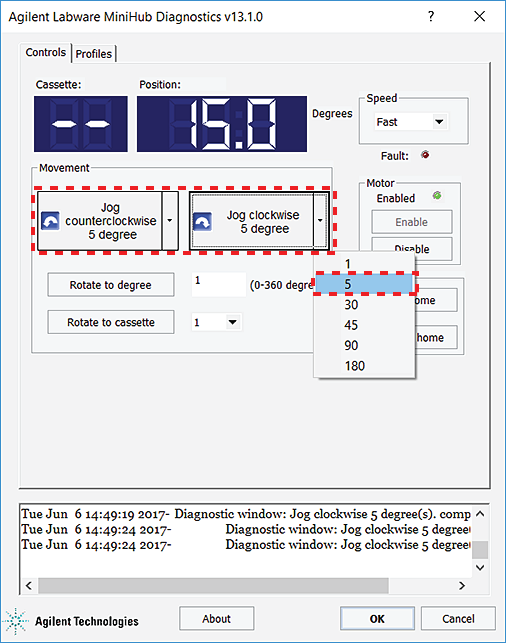Screen dimensions: 506x643
Task: Switch to the Profiles tab
Action: 94,54
